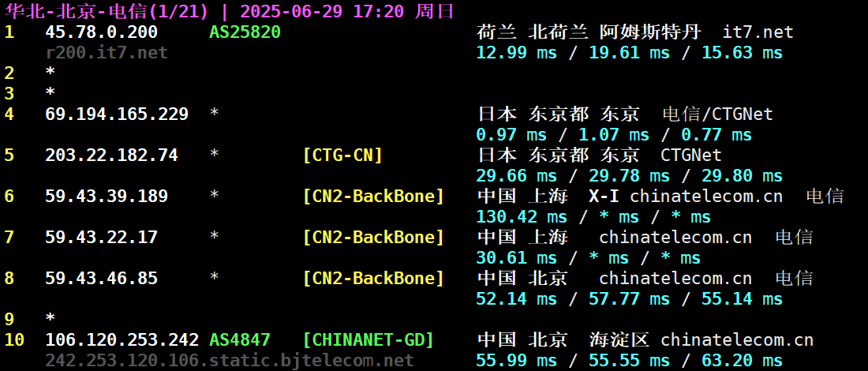The height and width of the screenshot is (371, 868).
Task: Click location 中国 北京 chinatelecom.cn on hop 8
Action: pyautogui.click(x=615, y=279)
